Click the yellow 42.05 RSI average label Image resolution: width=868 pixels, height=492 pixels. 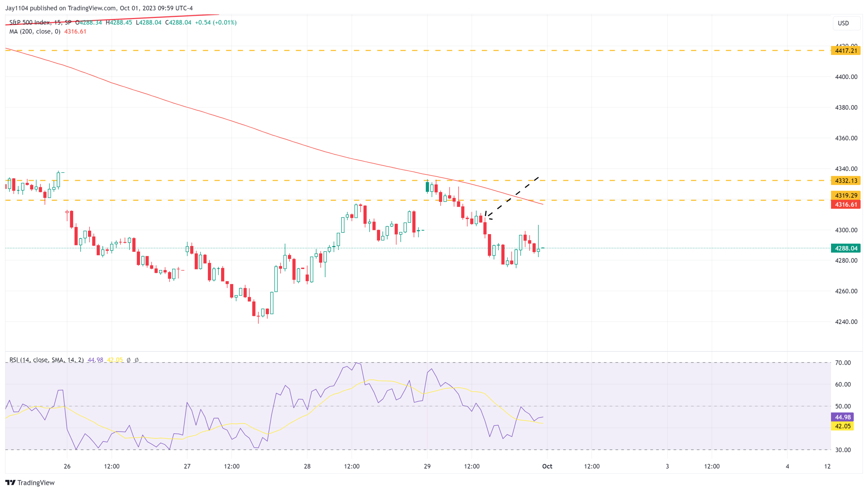tap(842, 426)
